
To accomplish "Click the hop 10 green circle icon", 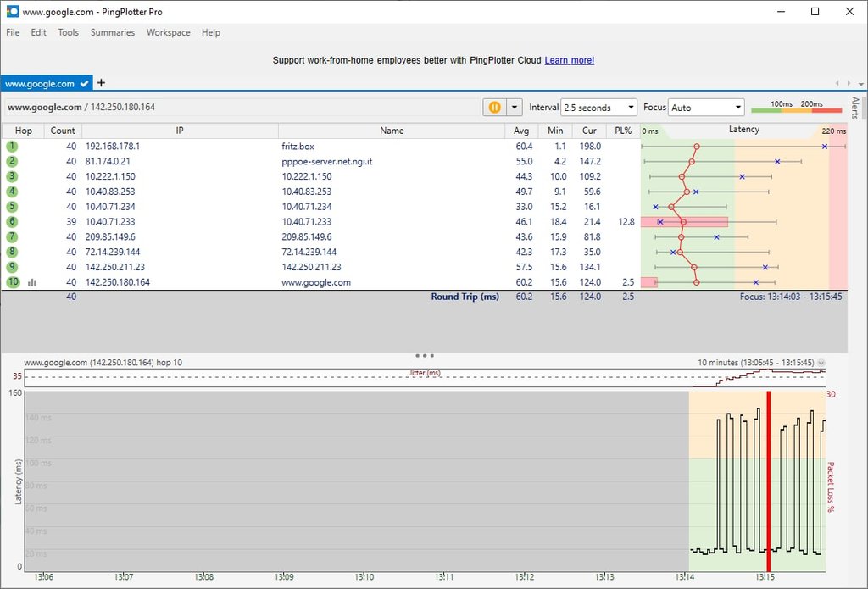I will pyautogui.click(x=13, y=281).
